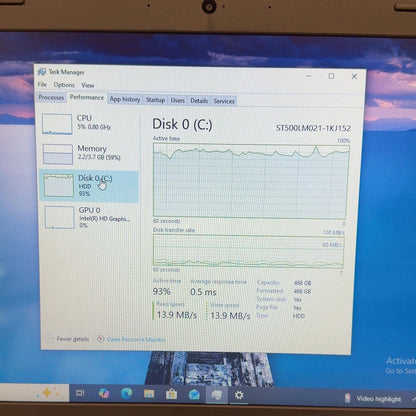Click the Active time graph
Image resolution: width=416 pixels, height=416 pixels.
pyautogui.click(x=251, y=180)
